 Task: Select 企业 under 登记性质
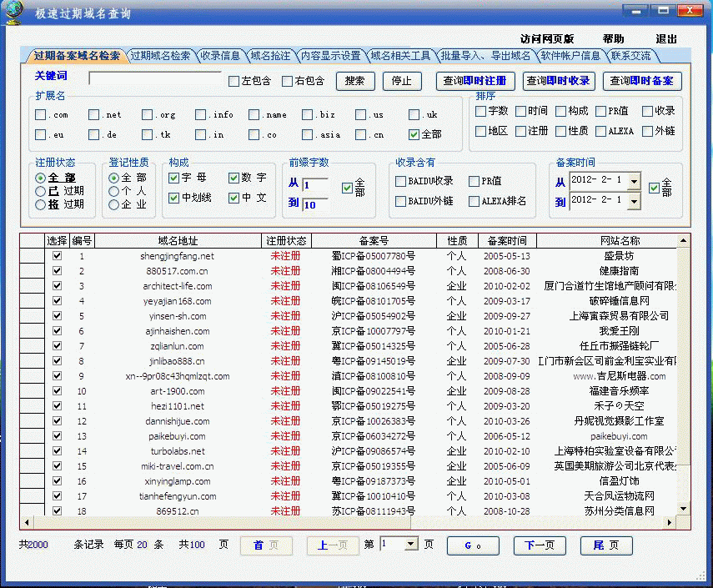coord(113,204)
